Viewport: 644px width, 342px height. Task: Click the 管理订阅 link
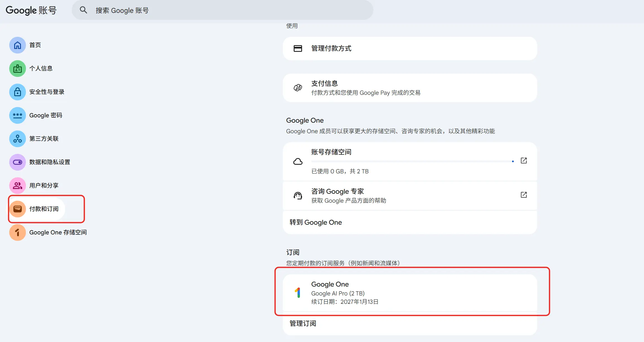pyautogui.click(x=303, y=324)
